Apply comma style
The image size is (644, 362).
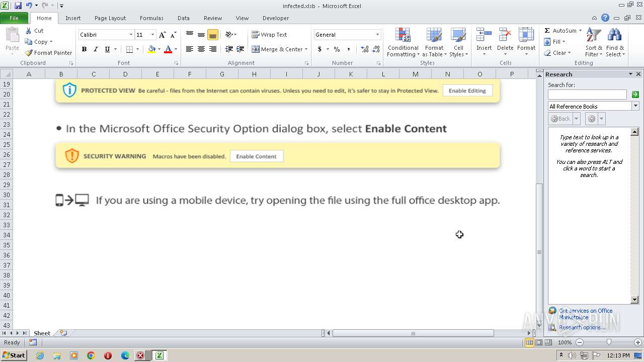point(349,49)
